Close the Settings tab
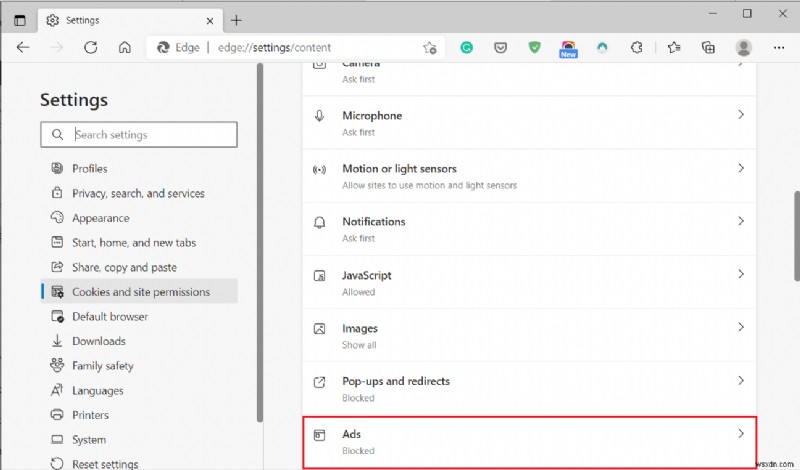Image resolution: width=800 pixels, height=470 pixels. pos(210,21)
